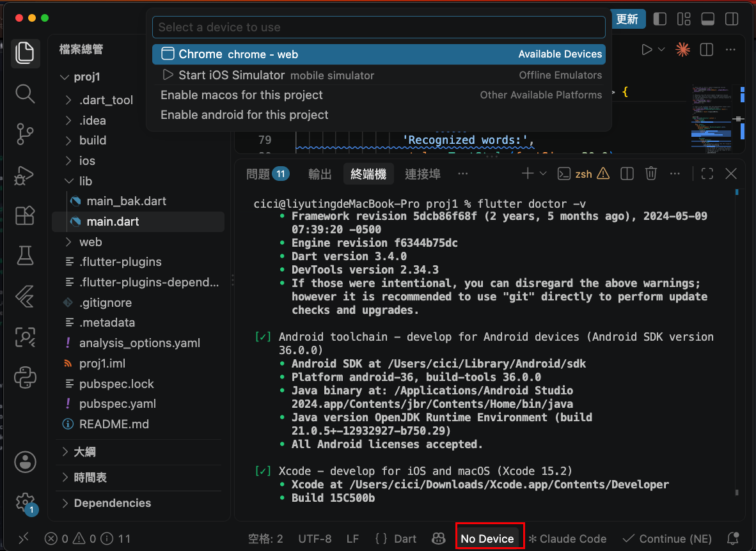The height and width of the screenshot is (551, 756).
Task: Split the terminal panel
Action: [627, 173]
